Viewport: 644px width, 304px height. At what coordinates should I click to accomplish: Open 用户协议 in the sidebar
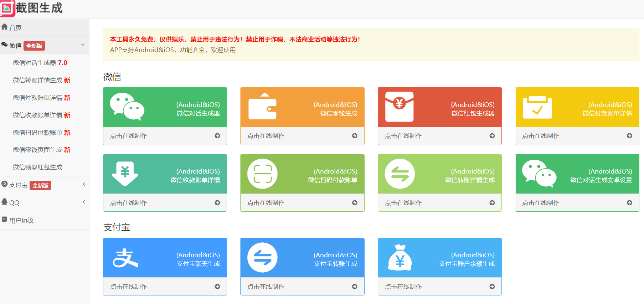[x=45, y=221]
